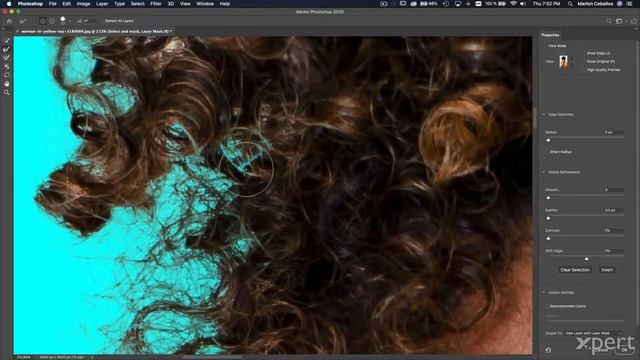Enable Smart Radius checkbox

[x=547, y=152]
